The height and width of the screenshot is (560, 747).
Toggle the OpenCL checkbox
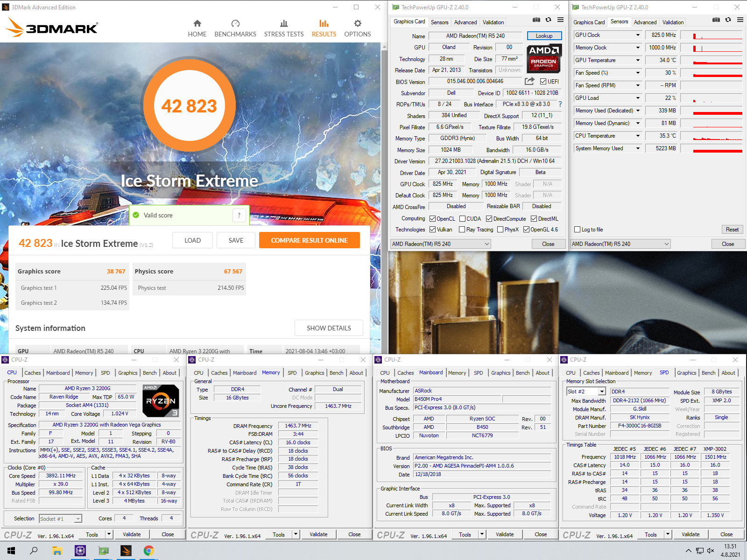[x=432, y=219]
